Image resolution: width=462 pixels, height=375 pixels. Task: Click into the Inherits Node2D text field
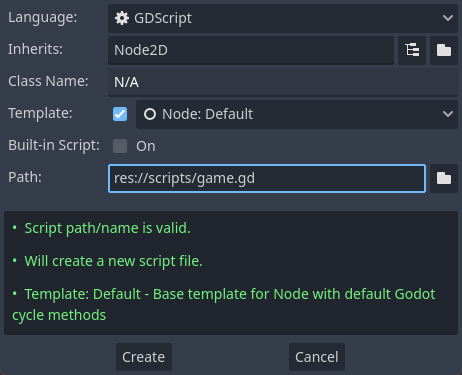pyautogui.click(x=251, y=50)
